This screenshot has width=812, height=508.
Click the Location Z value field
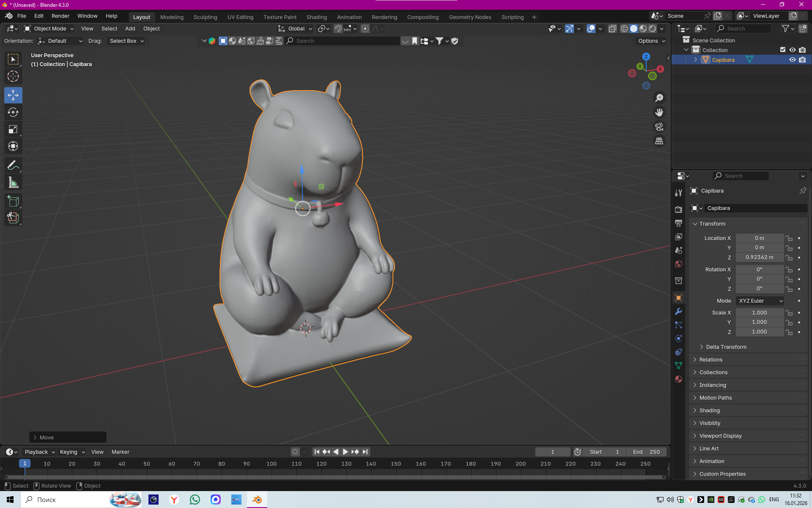(x=759, y=257)
